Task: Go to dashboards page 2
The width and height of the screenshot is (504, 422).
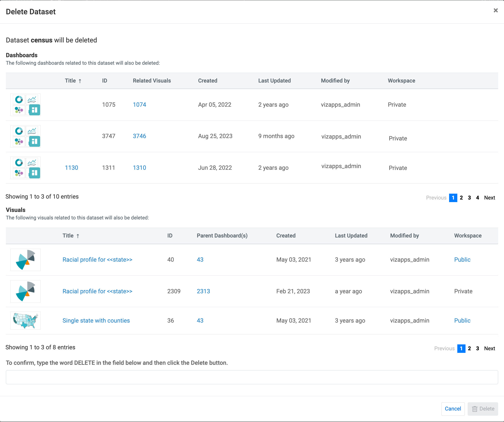Action: 461,198
